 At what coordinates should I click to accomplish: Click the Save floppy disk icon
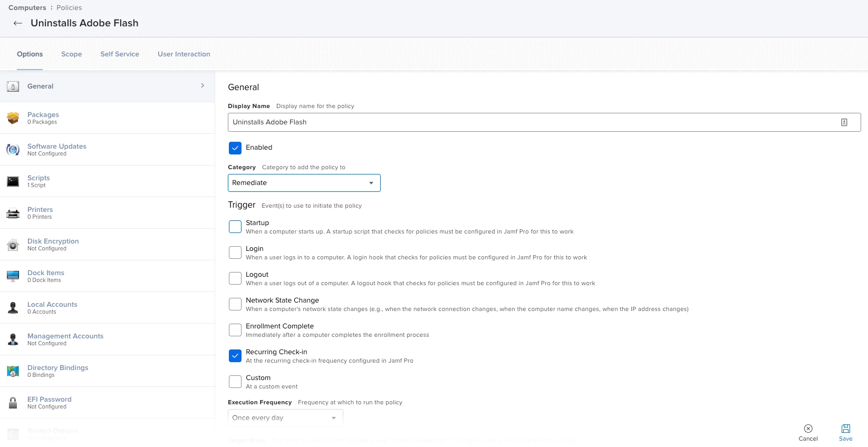pos(846,429)
